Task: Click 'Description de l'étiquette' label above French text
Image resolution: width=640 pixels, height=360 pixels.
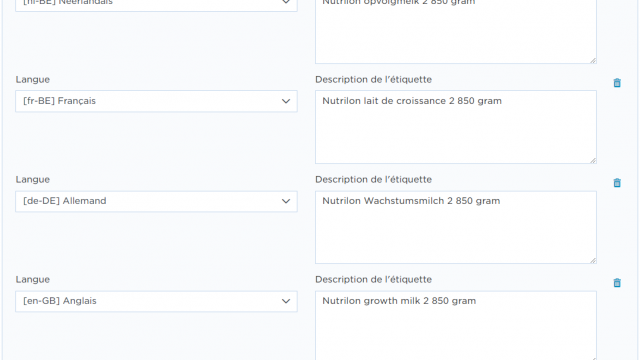Action: tap(373, 80)
